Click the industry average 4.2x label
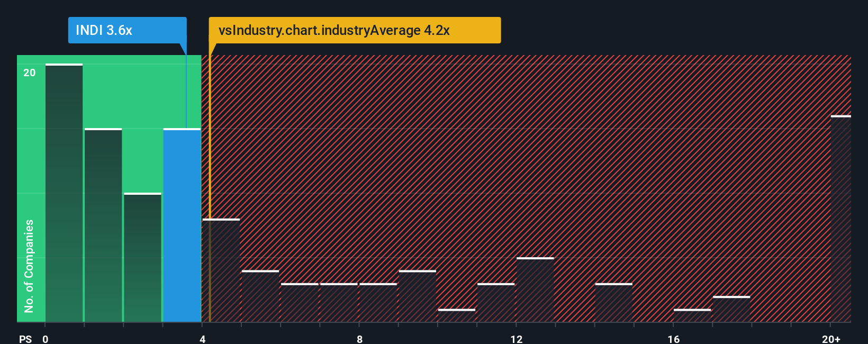The height and width of the screenshot is (344, 868). pyautogui.click(x=355, y=30)
